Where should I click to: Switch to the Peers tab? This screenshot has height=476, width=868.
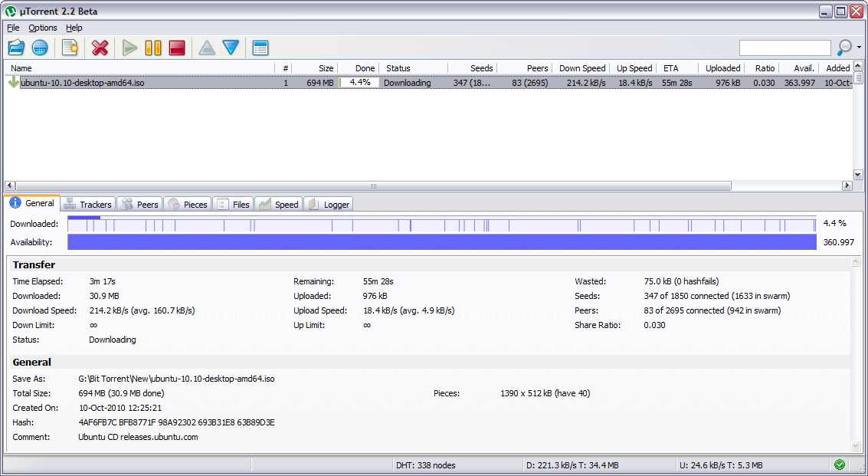click(139, 205)
